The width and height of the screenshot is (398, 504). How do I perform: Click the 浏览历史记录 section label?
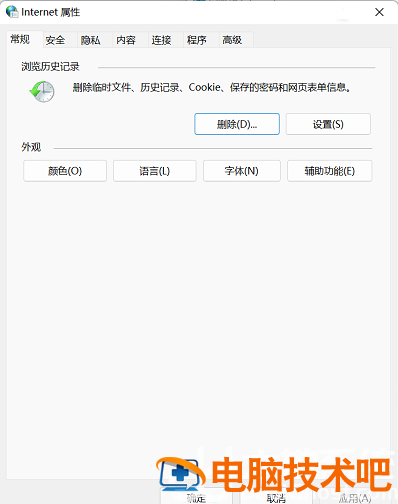50,66
